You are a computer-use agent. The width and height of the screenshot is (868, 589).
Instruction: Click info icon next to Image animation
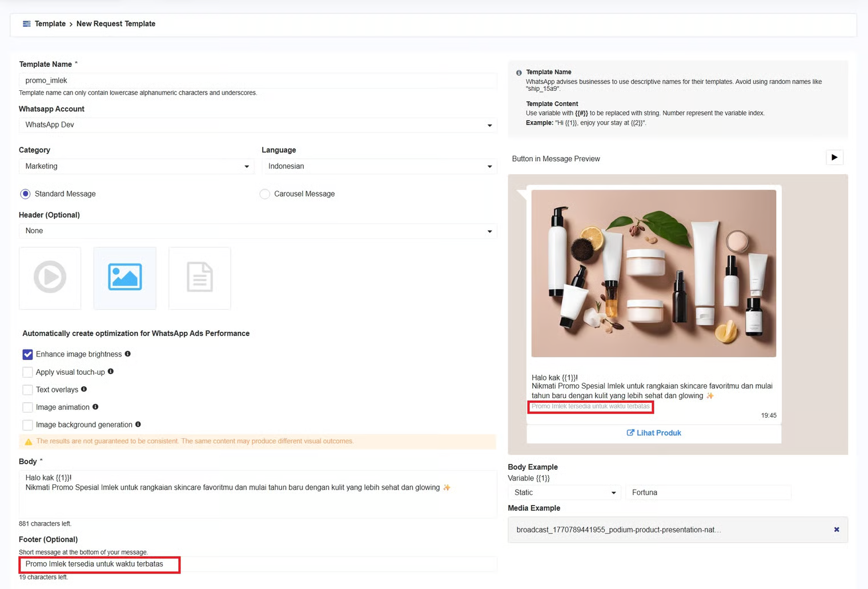click(x=95, y=407)
